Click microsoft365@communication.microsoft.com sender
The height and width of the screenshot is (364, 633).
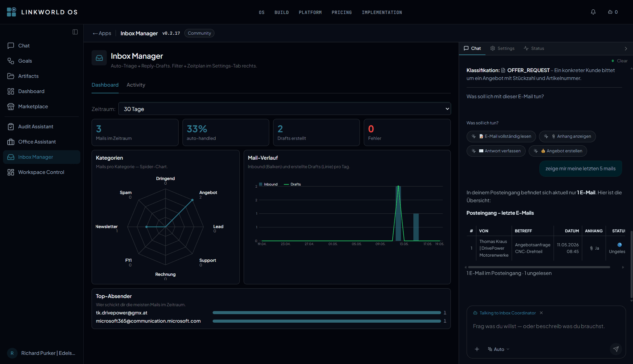(x=148, y=321)
